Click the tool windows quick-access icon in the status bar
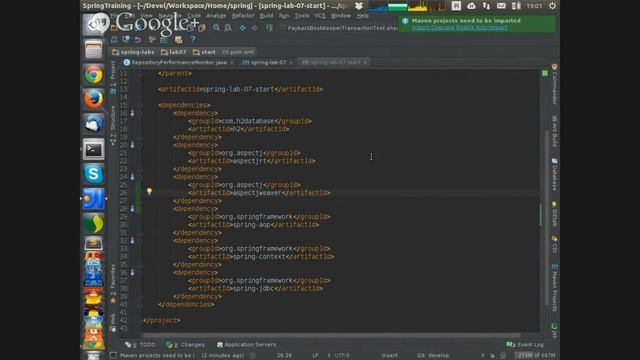The width and height of the screenshot is (640, 360). 113,355
